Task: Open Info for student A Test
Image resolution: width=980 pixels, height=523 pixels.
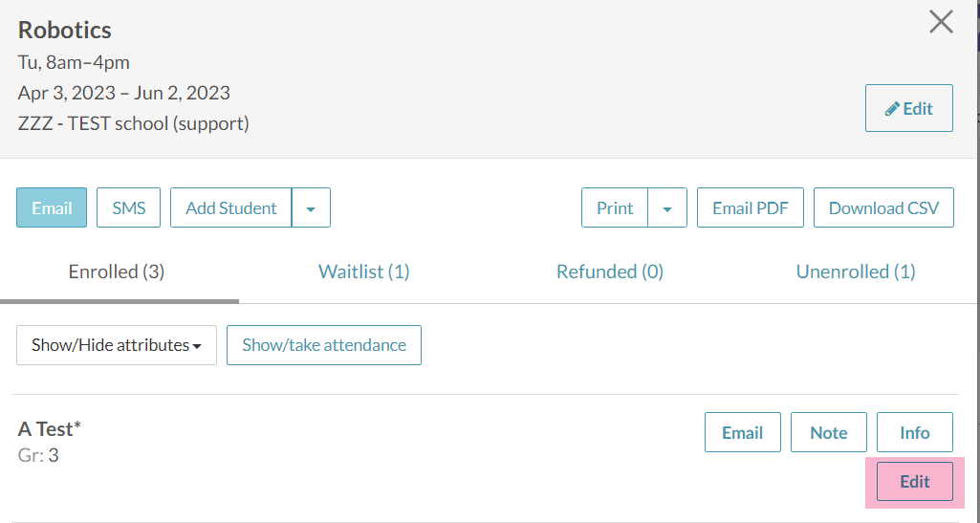Action: [914, 432]
